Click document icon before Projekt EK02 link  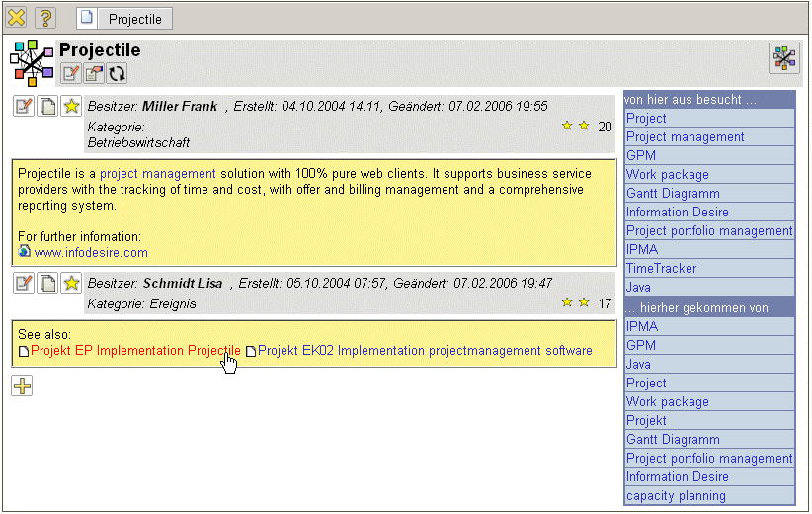[251, 351]
